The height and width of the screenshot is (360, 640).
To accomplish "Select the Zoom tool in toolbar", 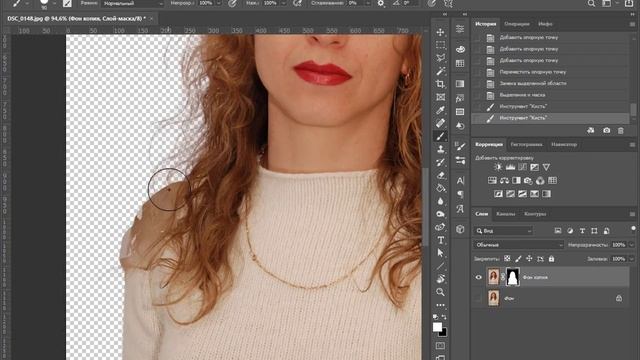I will point(440,292).
